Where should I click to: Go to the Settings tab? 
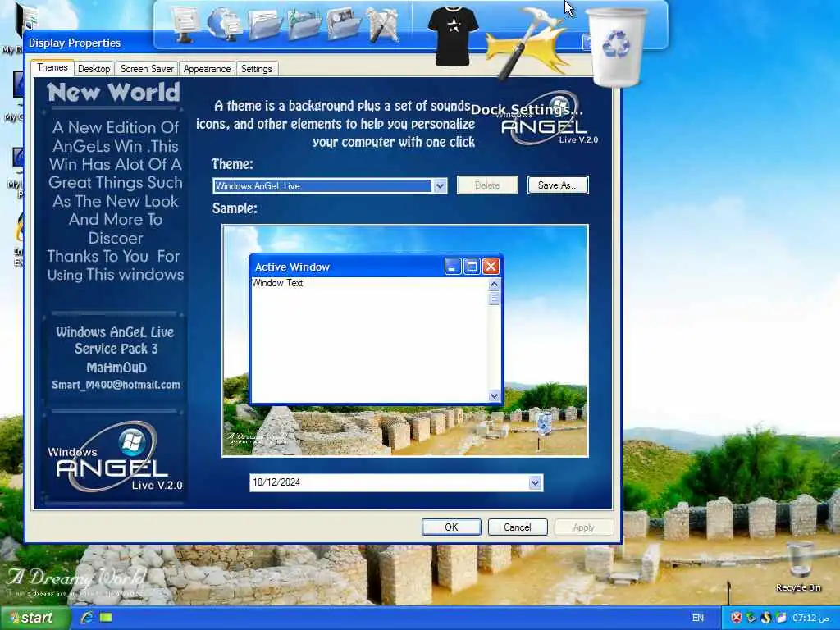[256, 69]
